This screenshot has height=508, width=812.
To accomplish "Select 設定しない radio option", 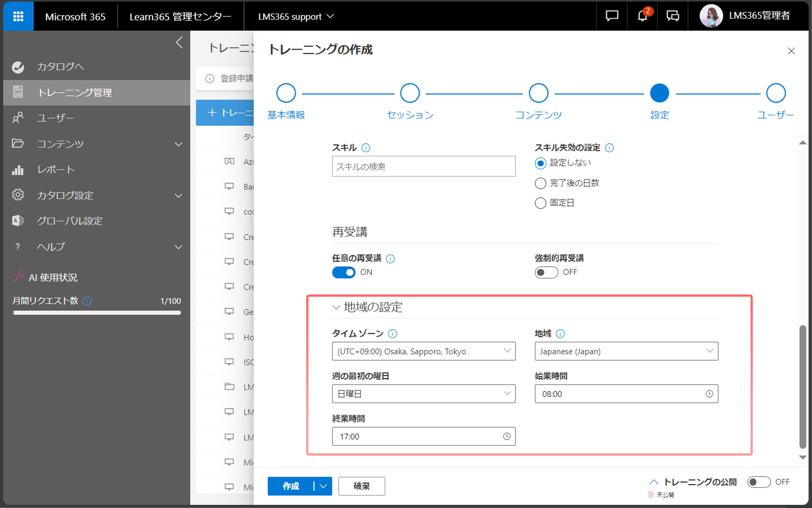I will pos(541,164).
